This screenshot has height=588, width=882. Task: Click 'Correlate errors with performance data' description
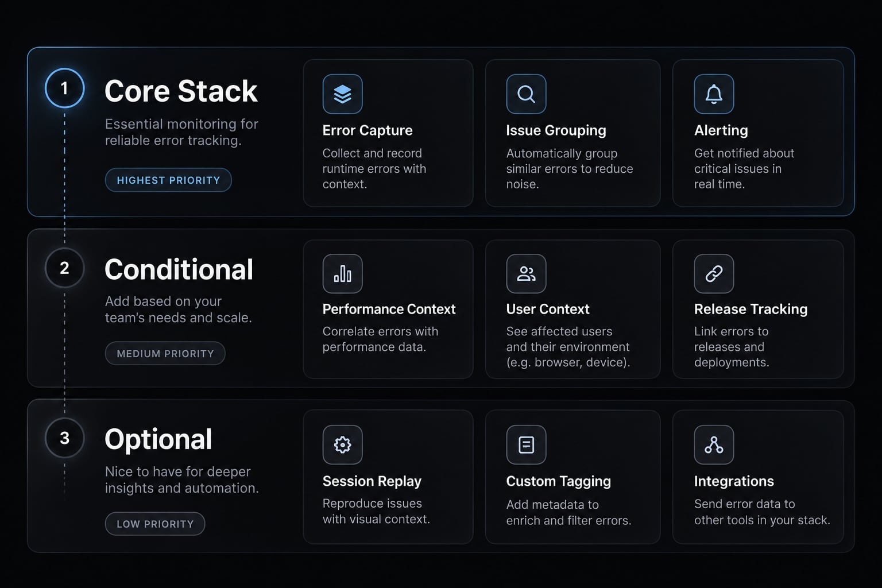click(380, 339)
